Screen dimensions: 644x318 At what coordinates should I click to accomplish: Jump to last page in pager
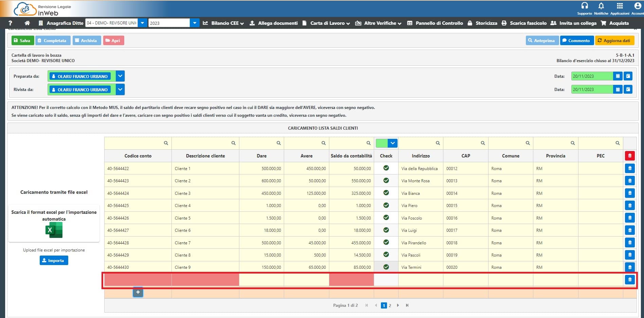407,305
